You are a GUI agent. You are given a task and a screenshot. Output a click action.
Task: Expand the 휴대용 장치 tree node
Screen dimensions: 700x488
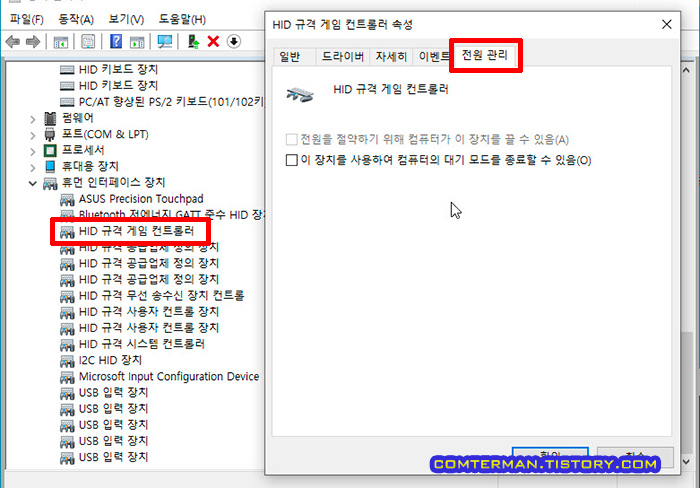pyautogui.click(x=33, y=167)
